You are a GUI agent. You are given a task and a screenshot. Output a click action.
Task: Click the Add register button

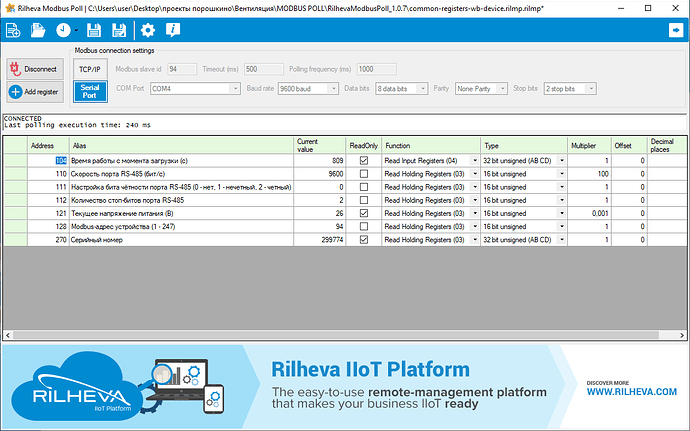(35, 92)
